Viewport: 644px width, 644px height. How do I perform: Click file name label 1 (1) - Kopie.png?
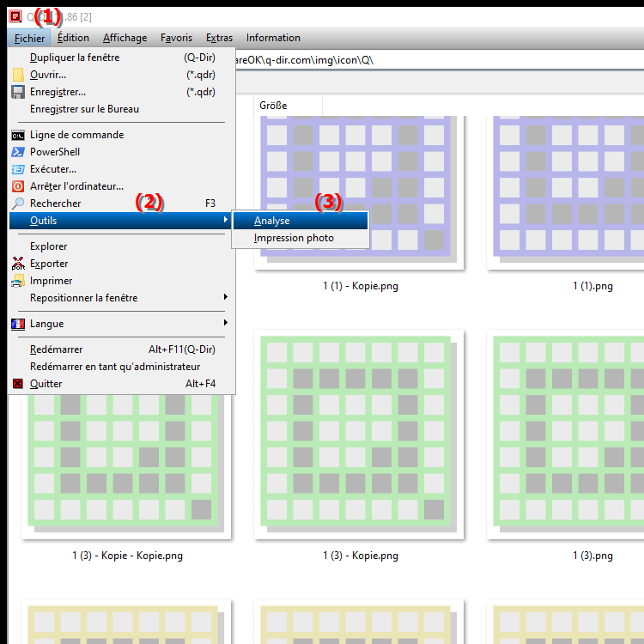click(x=360, y=286)
